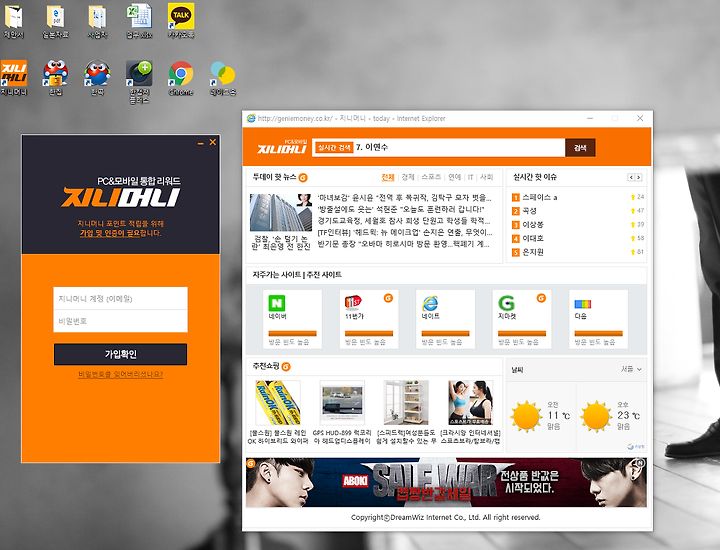Click the Internet Explorer title bar icon
This screenshot has height=550, width=720.
pos(251,118)
